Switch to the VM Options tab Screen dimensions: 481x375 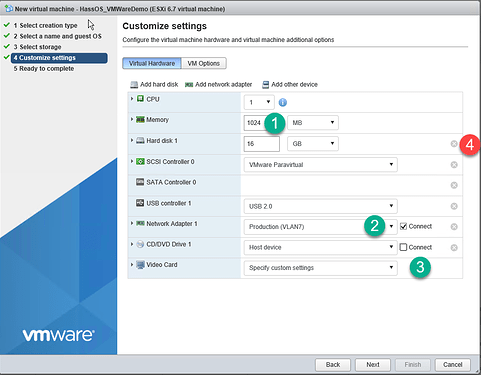click(204, 63)
